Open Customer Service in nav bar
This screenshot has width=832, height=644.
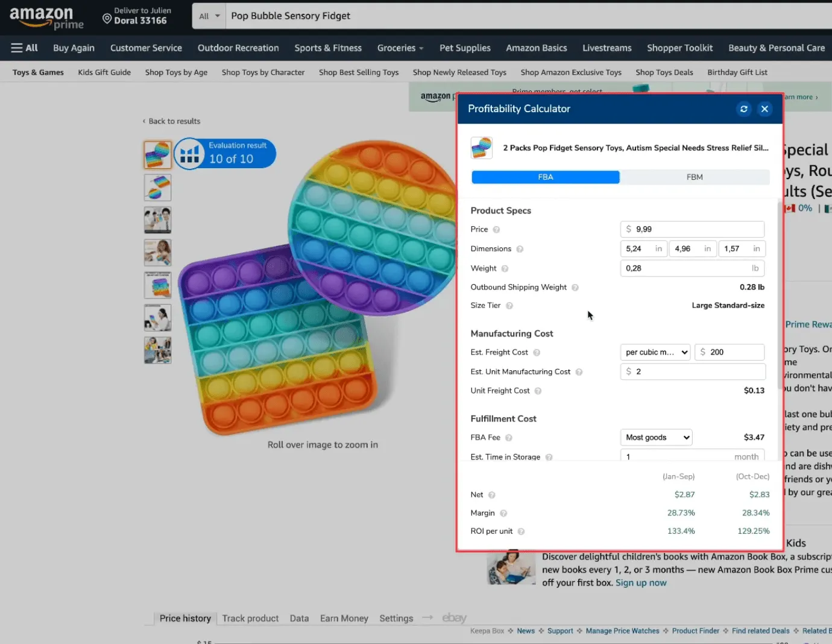click(146, 48)
